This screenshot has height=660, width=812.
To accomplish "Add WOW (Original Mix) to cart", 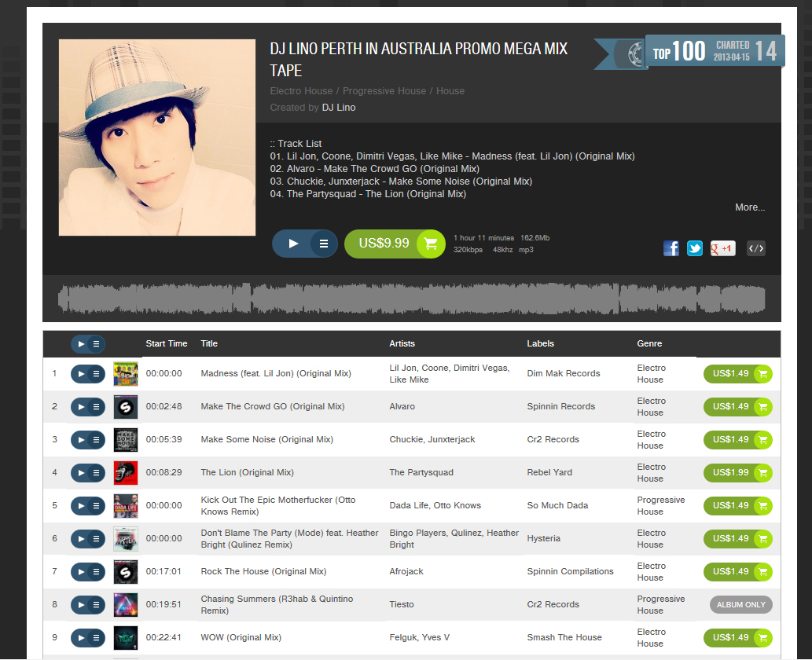I will point(738,638).
